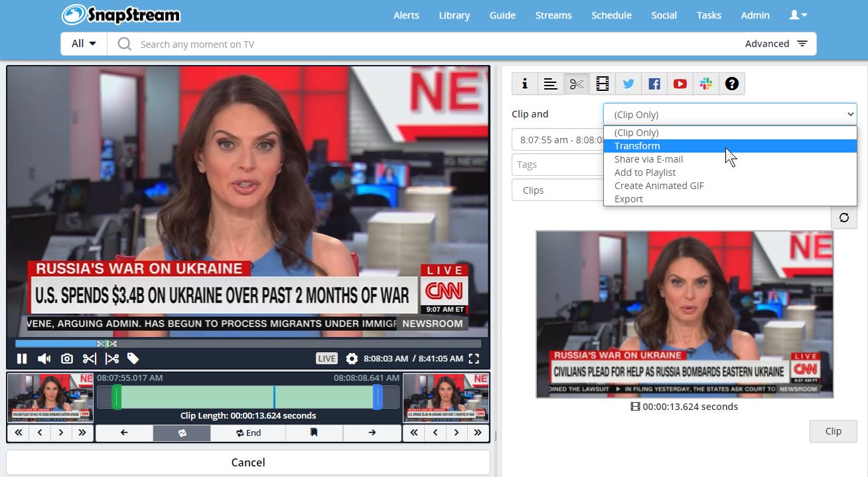Take a snapshot with camera icon
Viewport: 868px width, 477px height.
[66, 359]
